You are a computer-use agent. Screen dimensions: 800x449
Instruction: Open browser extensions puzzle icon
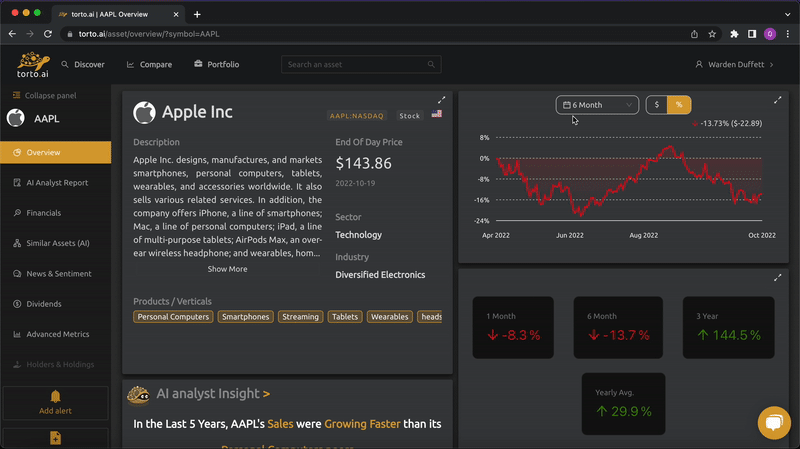(734, 34)
